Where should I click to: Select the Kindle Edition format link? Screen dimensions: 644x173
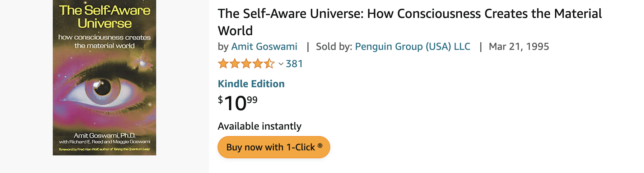pyautogui.click(x=251, y=84)
